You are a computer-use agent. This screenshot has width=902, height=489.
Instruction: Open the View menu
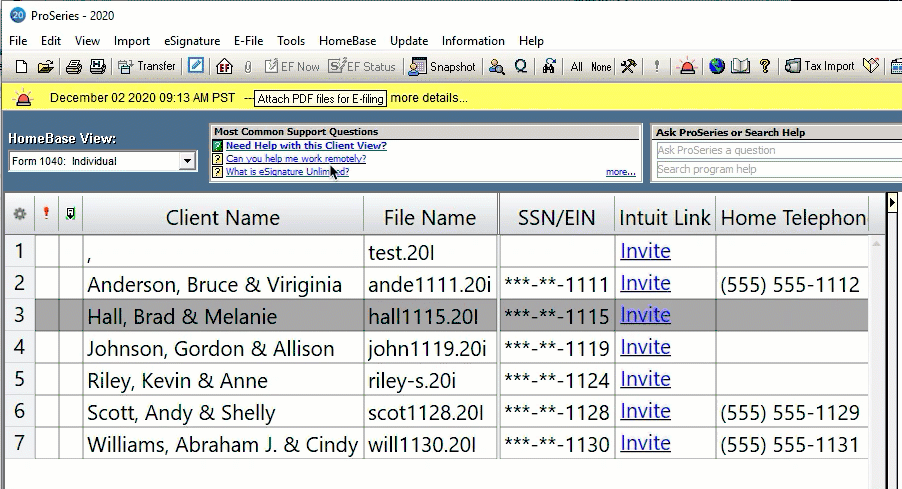(87, 41)
